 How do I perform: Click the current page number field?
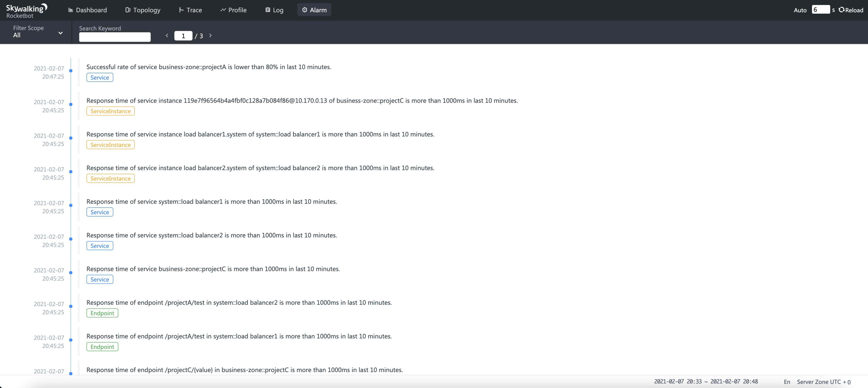(x=183, y=36)
